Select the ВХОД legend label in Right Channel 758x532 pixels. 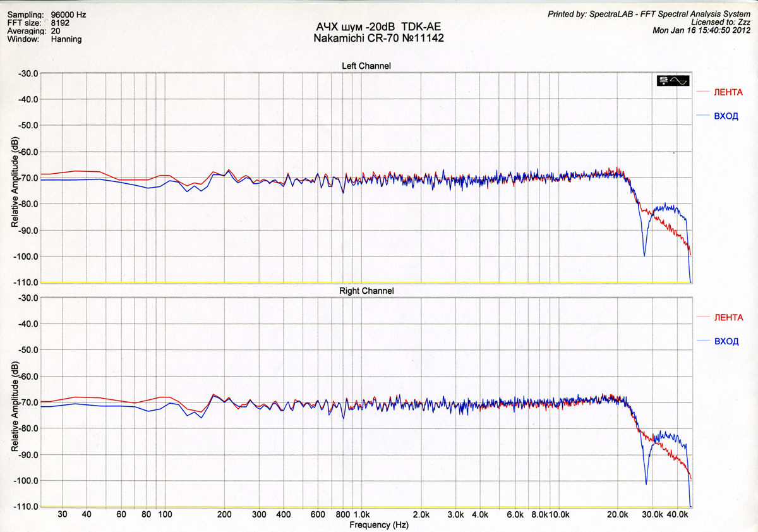point(726,341)
